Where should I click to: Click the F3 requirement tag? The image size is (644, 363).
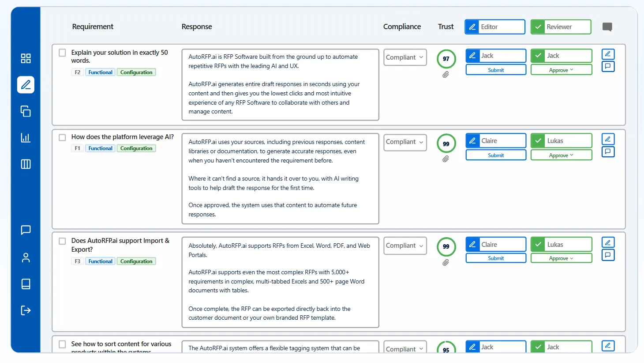pos(77,261)
